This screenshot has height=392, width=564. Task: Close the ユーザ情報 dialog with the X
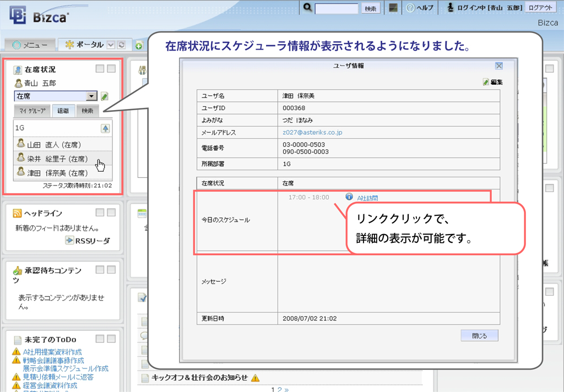coord(499,66)
